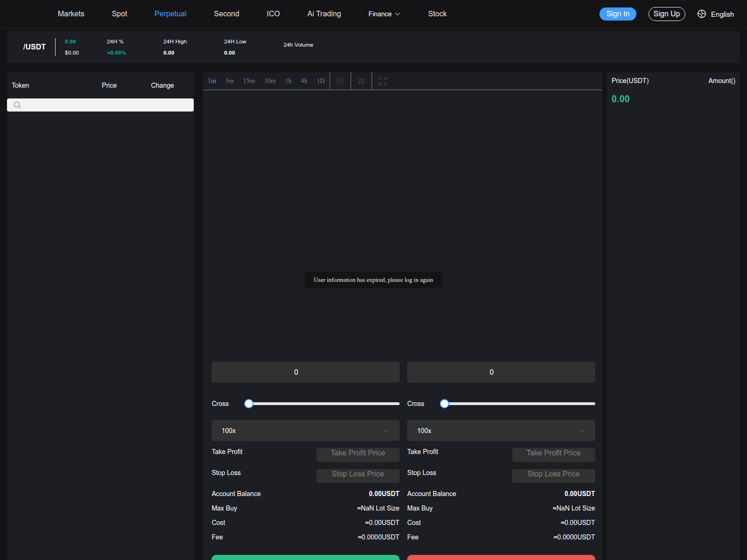Focus the token search field
This screenshot has height=560, width=747.
pyautogui.click(x=100, y=105)
